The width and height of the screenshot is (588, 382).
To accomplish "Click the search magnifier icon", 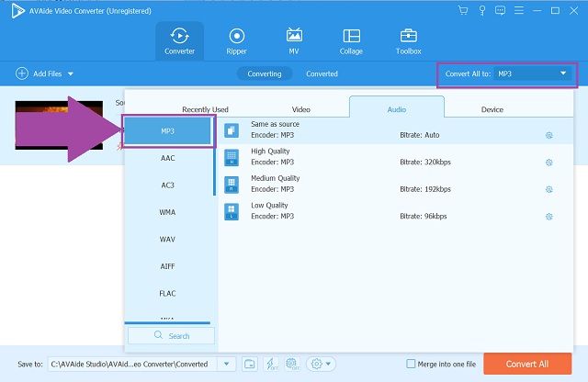I will click(158, 335).
